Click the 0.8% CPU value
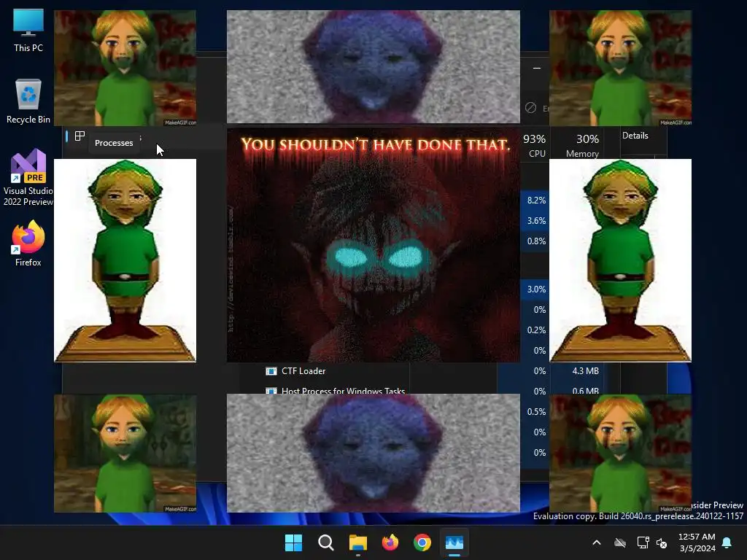Viewport: 747px width, 560px height. tap(536, 241)
